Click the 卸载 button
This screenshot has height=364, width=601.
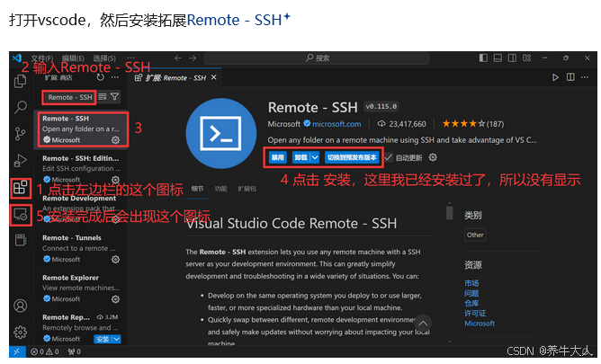point(300,157)
